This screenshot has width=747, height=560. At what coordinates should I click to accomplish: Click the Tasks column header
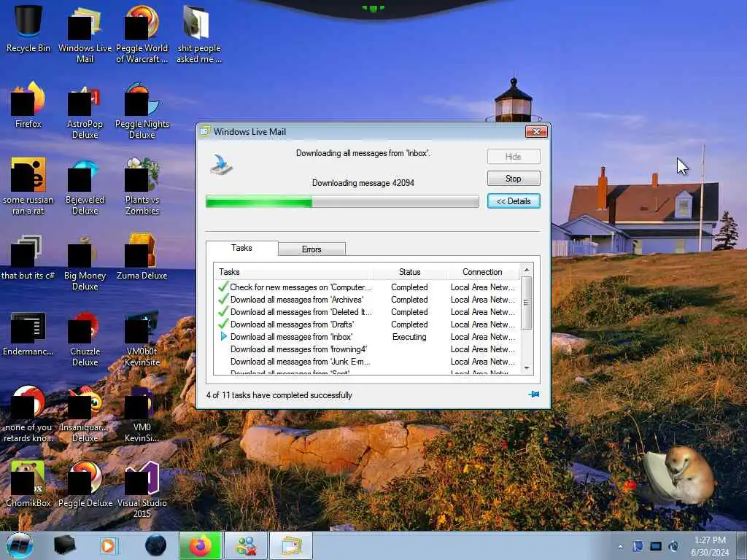pos(293,272)
